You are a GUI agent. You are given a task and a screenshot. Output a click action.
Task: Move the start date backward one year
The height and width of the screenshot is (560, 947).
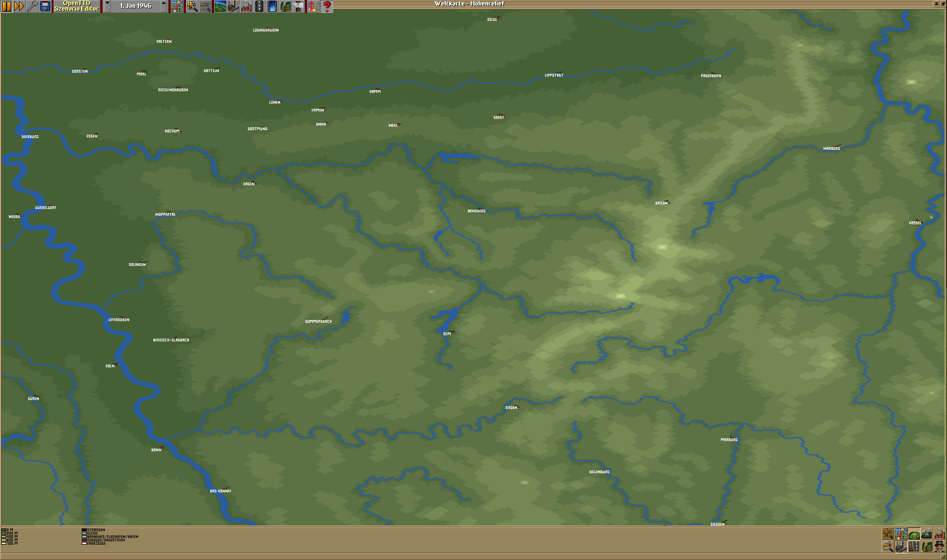pyautogui.click(x=107, y=6)
